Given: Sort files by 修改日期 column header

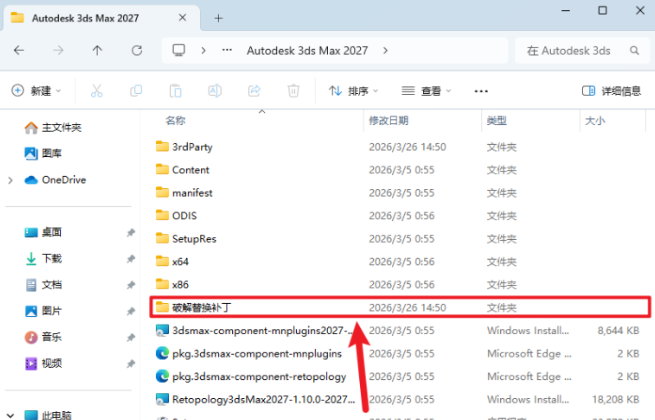Looking at the screenshot, I should [x=388, y=121].
